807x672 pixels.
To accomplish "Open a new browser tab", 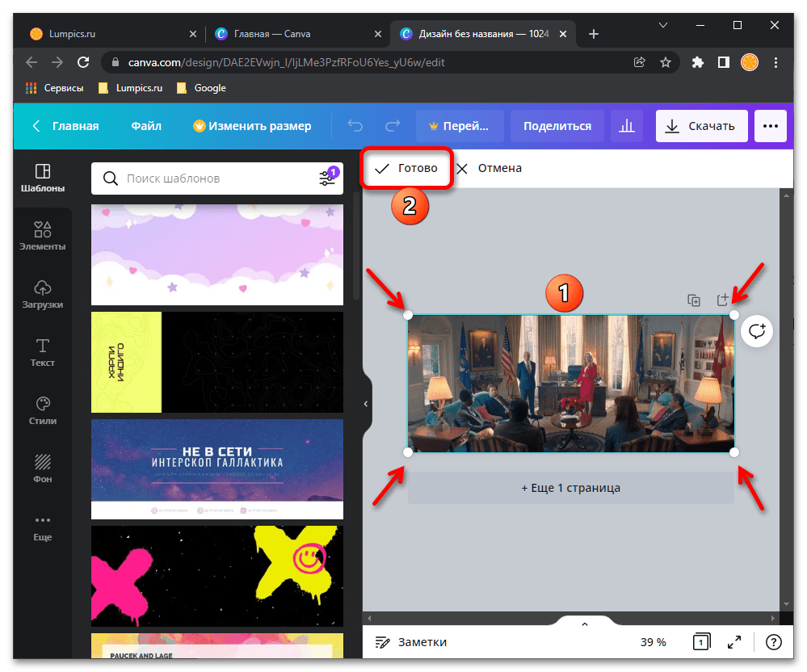I will click(594, 34).
